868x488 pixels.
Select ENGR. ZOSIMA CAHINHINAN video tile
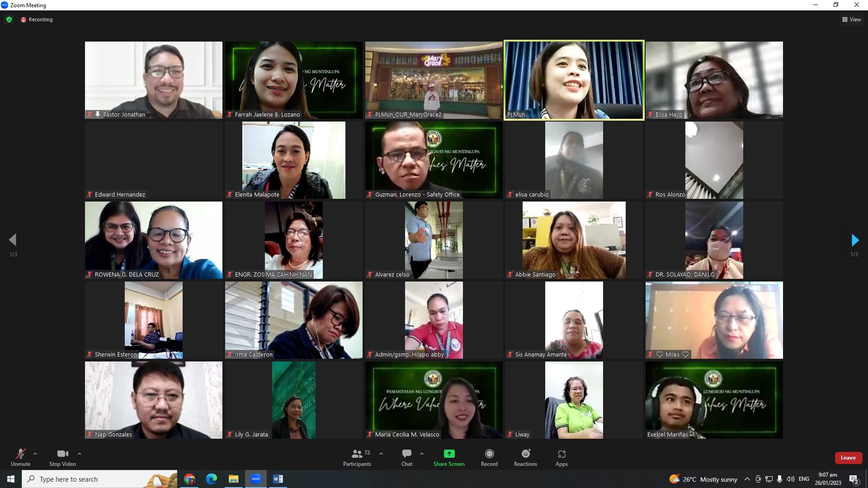tap(294, 240)
